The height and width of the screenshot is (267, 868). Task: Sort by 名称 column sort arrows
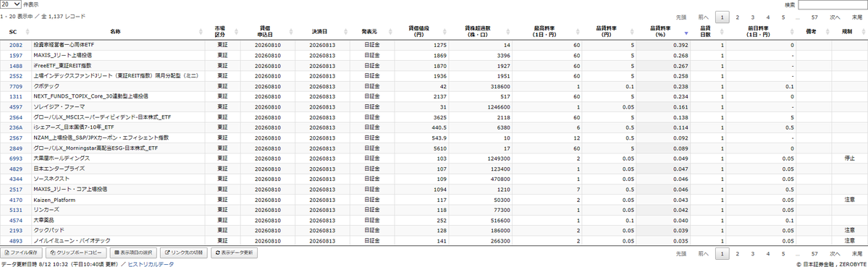[201, 32]
